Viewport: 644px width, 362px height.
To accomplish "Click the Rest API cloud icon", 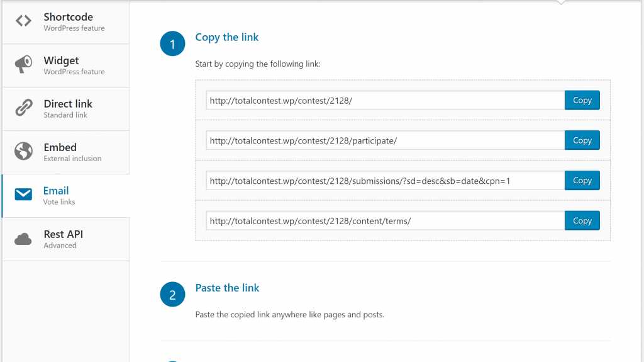I will pyautogui.click(x=23, y=239).
